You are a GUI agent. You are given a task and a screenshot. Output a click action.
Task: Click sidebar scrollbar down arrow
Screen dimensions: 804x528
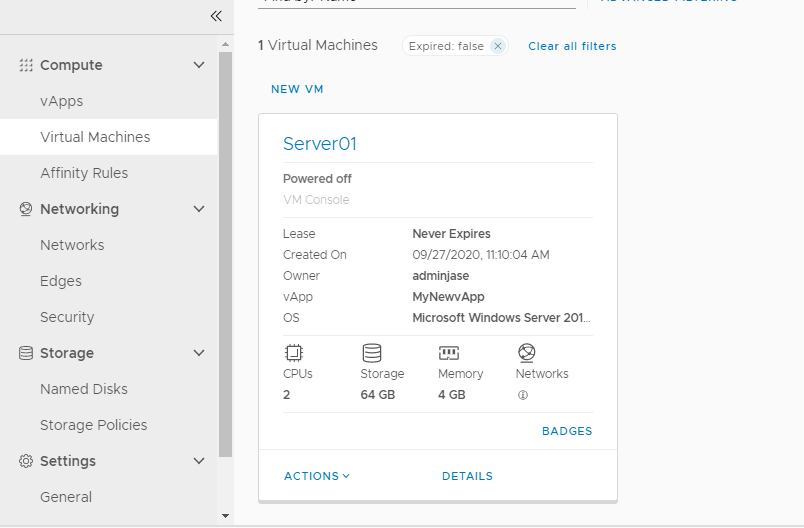pos(225,516)
